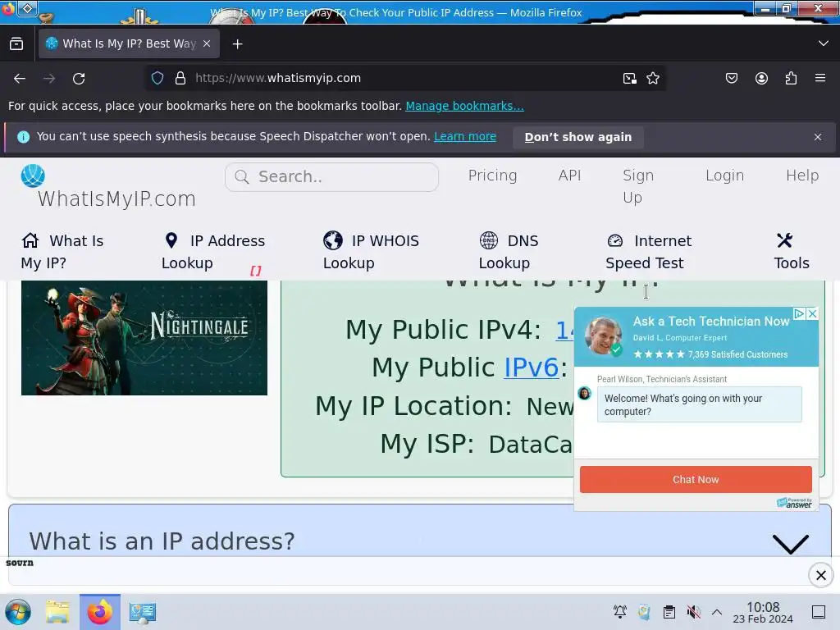Go to the Login page
840x630 pixels.
click(x=724, y=176)
